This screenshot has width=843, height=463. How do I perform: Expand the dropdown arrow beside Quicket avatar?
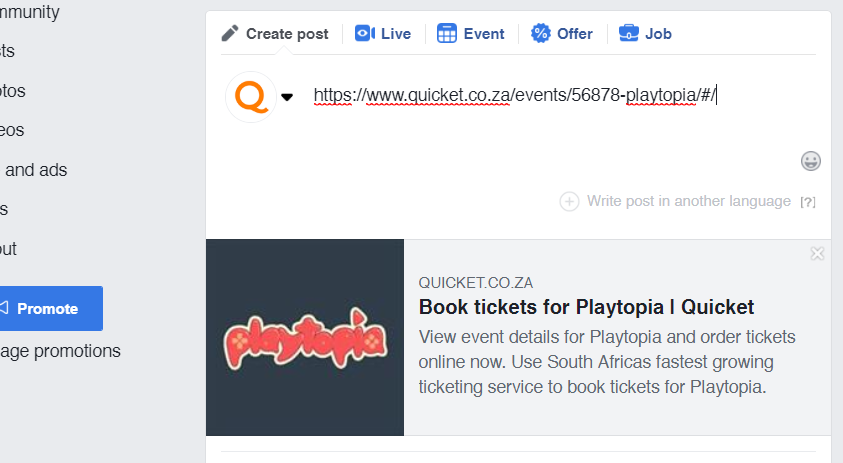click(x=287, y=97)
